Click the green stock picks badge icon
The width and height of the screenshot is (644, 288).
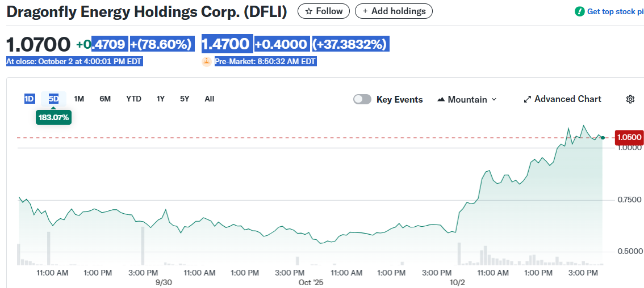pos(579,11)
